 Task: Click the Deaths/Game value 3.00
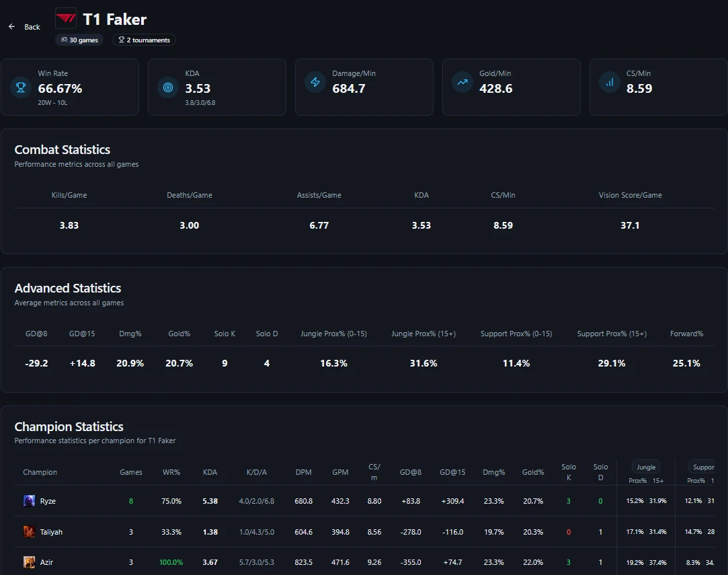190,225
